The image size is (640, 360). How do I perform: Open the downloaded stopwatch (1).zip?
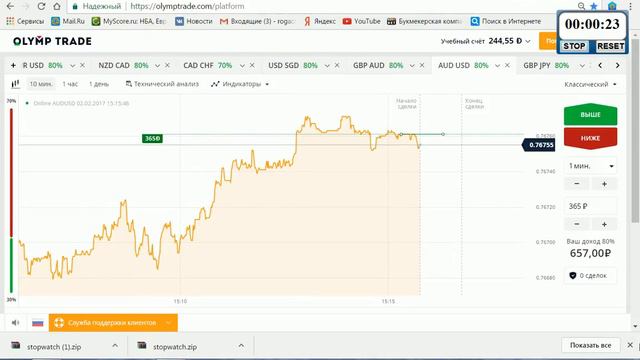coord(54,347)
